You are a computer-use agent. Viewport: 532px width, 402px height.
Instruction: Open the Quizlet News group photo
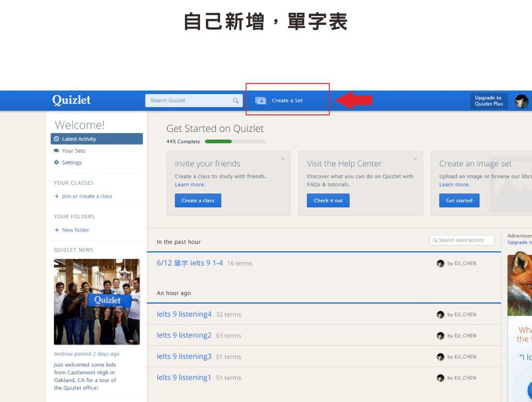click(x=97, y=302)
